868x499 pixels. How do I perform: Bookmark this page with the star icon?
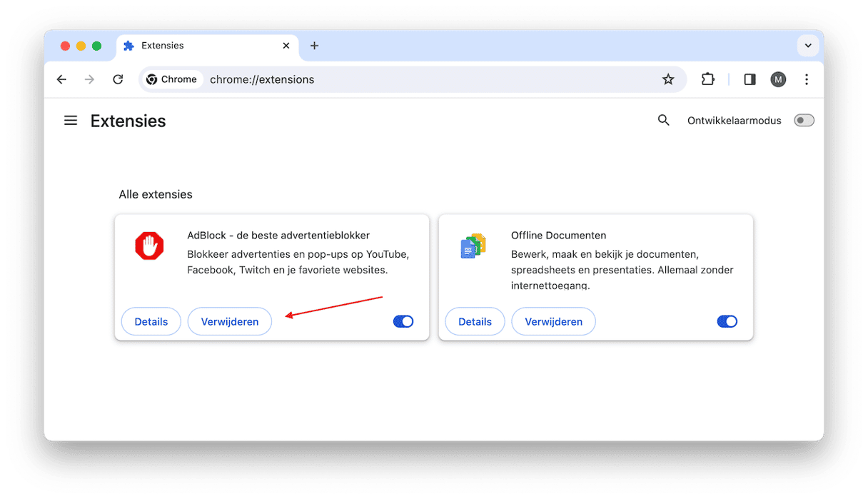[667, 79]
